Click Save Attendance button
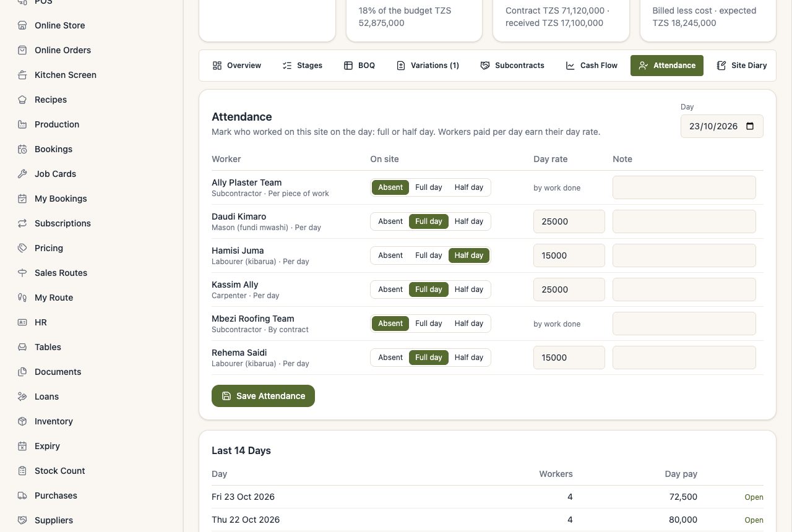Viewport: 792px width, 532px height. click(263, 396)
